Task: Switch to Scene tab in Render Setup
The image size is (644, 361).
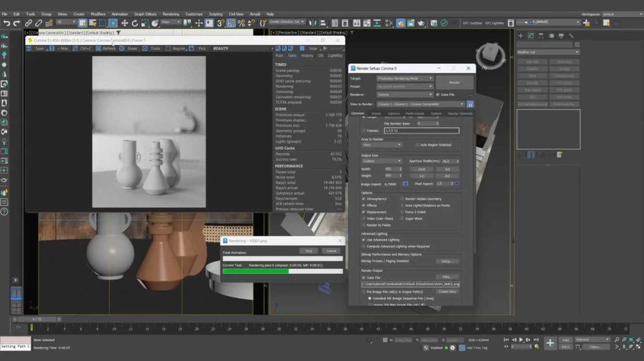Action: 376,113
